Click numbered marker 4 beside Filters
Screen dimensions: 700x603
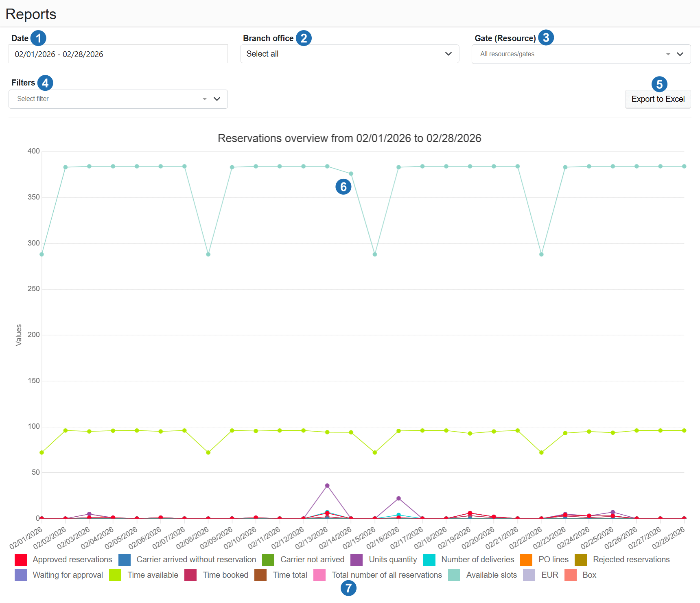coord(45,83)
